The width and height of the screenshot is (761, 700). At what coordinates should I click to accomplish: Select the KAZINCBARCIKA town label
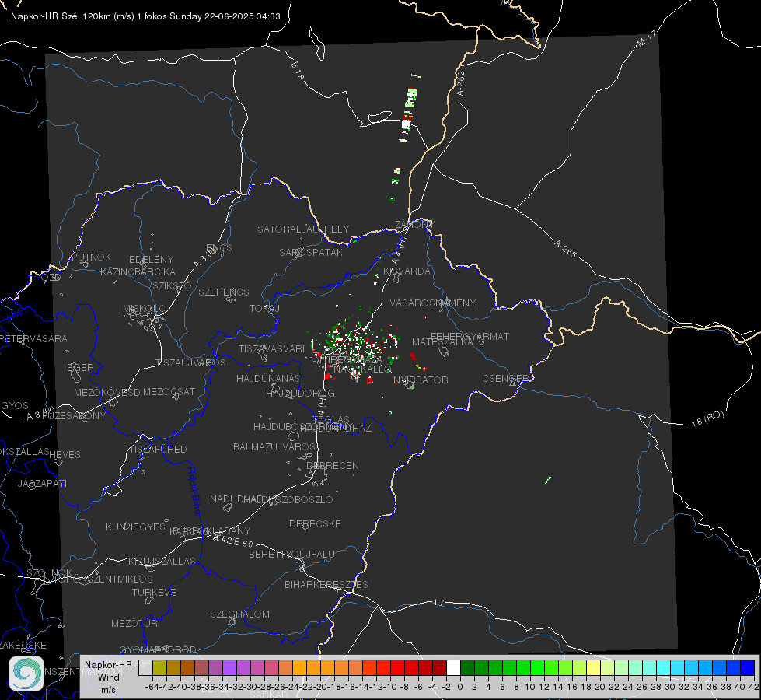(x=138, y=271)
